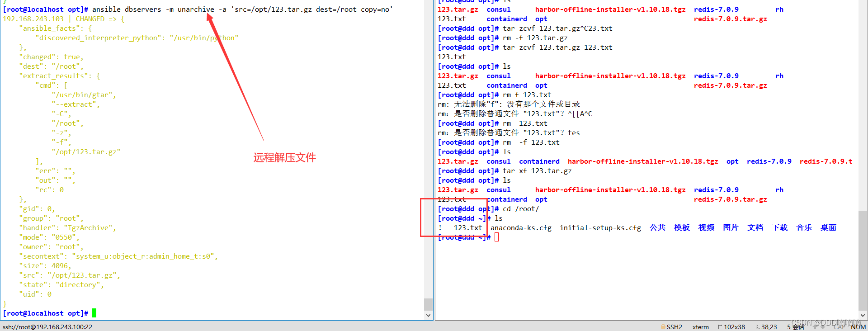Click the 下载 directory name

pyautogui.click(x=779, y=227)
